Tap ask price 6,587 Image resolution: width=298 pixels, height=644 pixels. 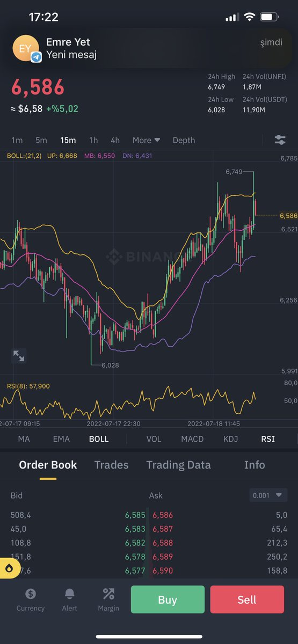pyautogui.click(x=163, y=529)
